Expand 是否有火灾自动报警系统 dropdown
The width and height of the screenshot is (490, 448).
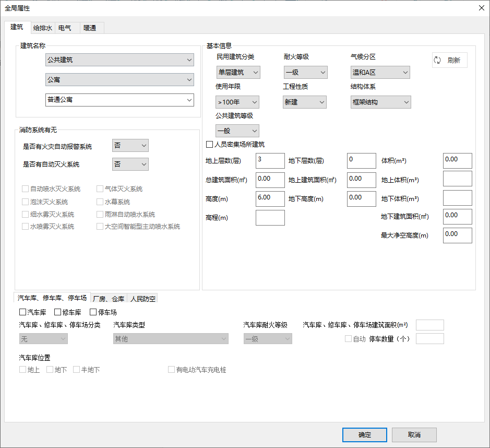130,146
